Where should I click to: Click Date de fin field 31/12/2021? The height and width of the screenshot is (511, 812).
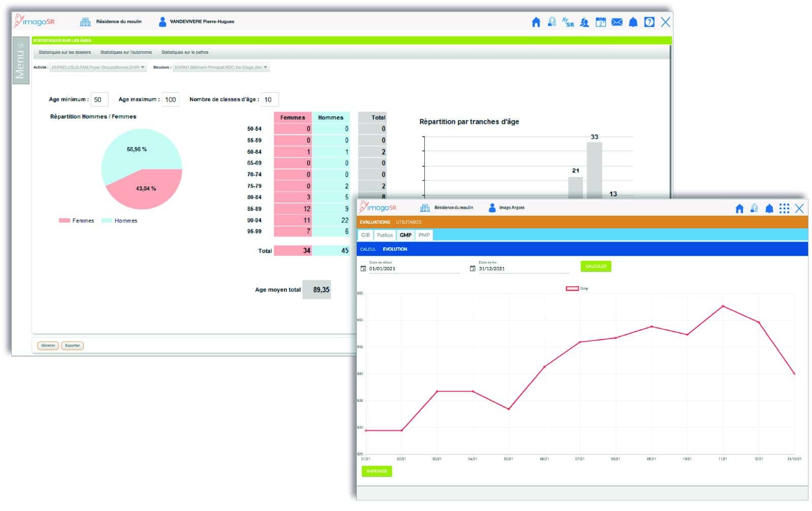pyautogui.click(x=524, y=268)
